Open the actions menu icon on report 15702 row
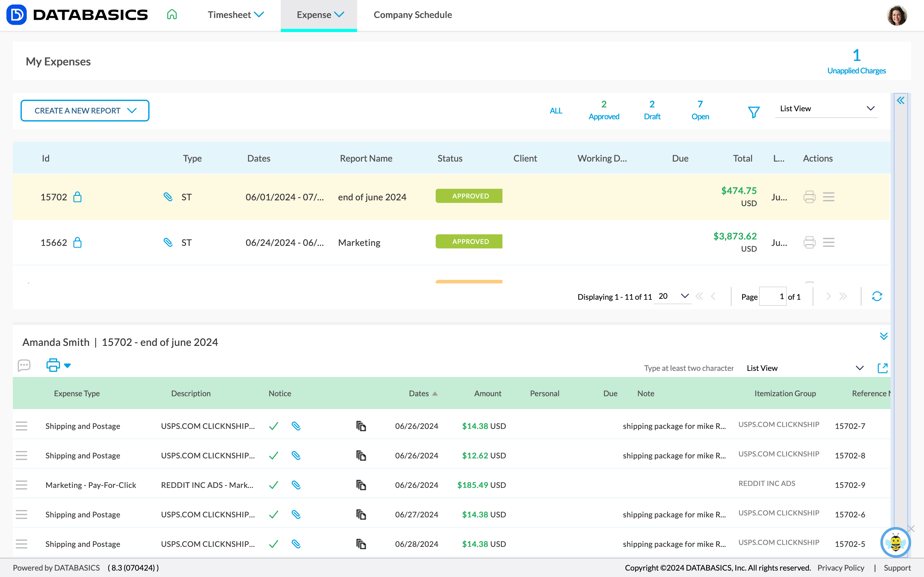The height and width of the screenshot is (577, 924). point(828,197)
